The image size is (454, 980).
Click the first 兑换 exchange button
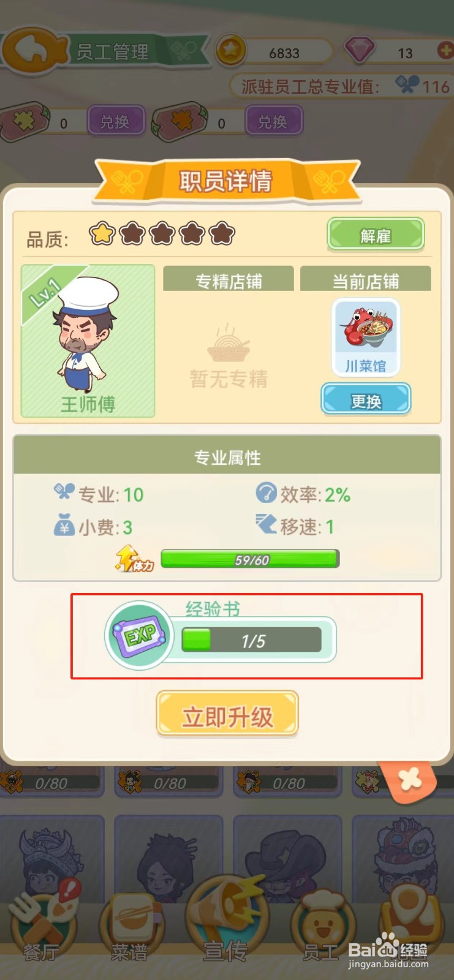[115, 121]
